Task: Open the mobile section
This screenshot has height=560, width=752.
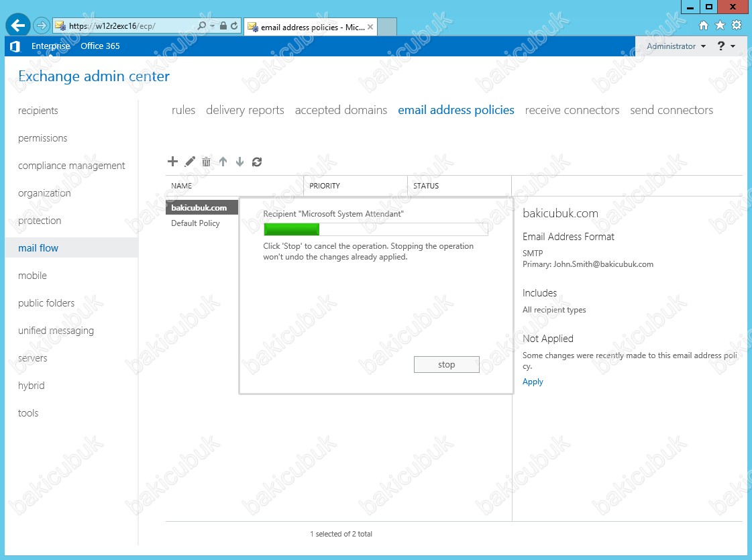Action: click(x=32, y=276)
